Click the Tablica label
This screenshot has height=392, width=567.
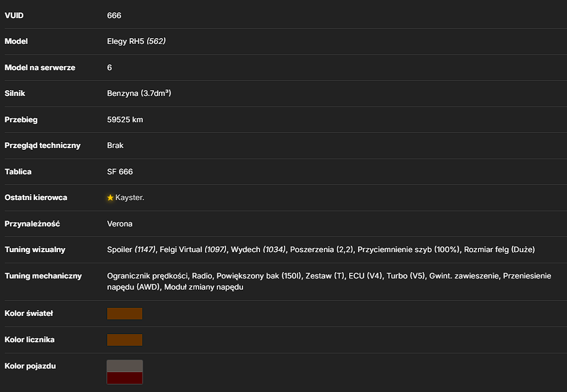coord(18,171)
